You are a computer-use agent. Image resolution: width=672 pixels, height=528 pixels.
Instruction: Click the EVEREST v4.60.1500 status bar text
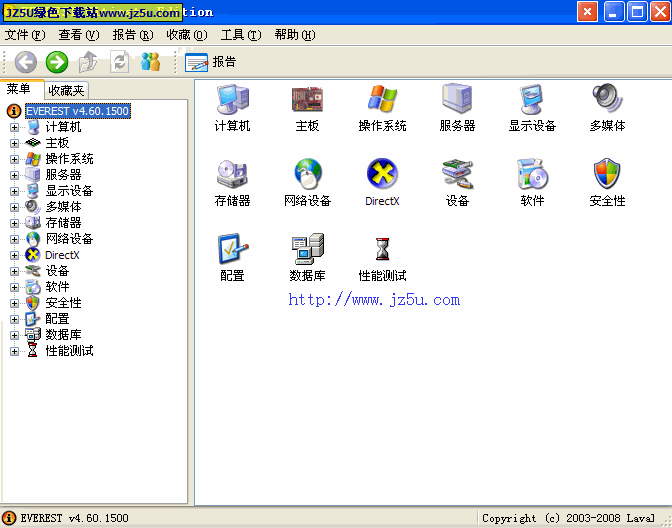tap(74, 518)
